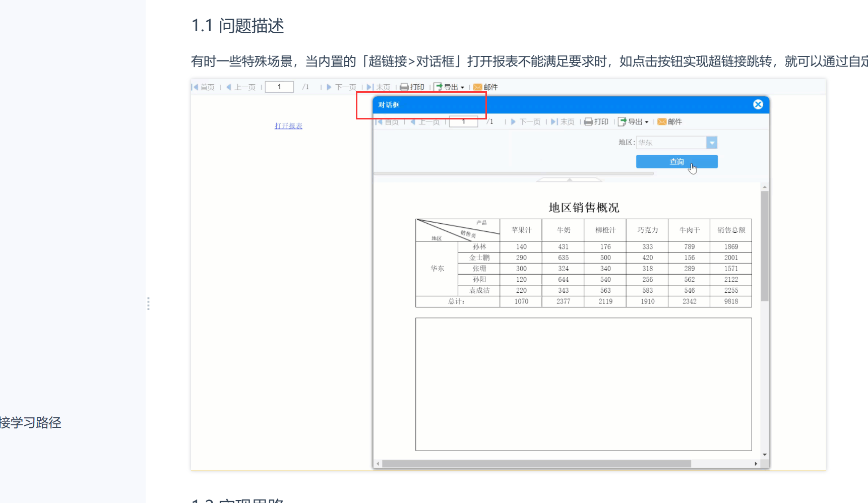Click the total cell 1910
The height and width of the screenshot is (503, 868).
[x=647, y=301]
